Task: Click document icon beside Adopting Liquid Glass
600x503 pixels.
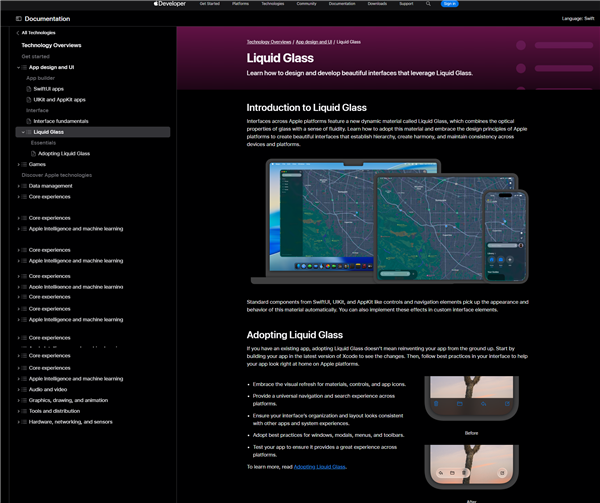Action: click(x=33, y=153)
